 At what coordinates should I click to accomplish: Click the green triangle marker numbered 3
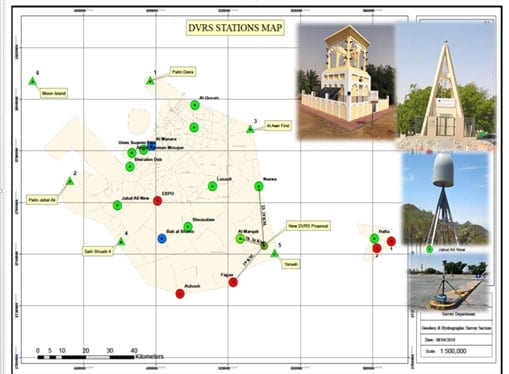point(250,129)
